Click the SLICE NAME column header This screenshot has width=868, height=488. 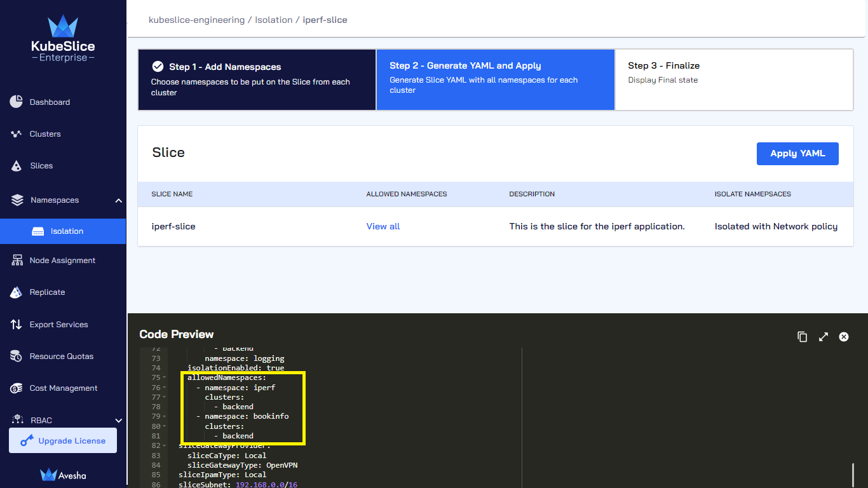tap(172, 194)
